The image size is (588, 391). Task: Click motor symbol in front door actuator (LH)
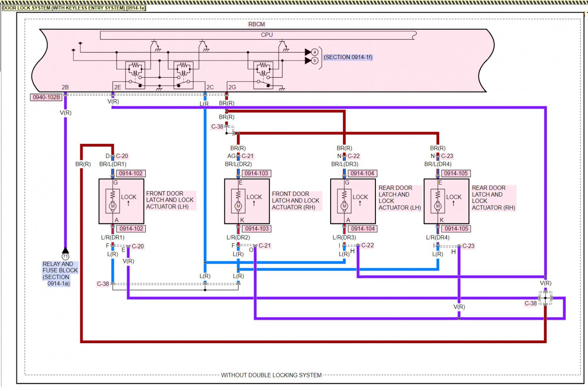tap(113, 206)
